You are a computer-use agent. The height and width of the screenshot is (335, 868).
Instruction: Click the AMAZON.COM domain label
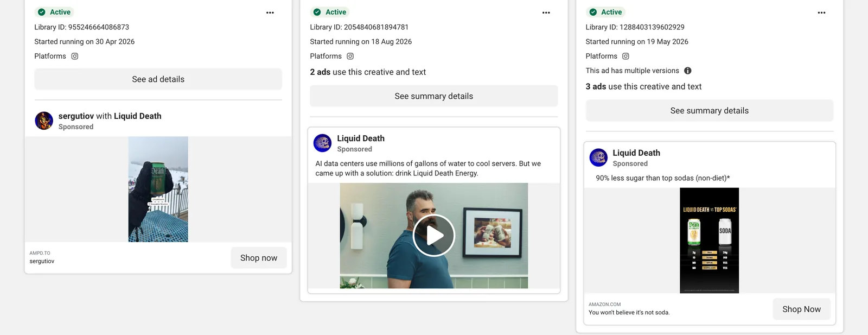(604, 305)
